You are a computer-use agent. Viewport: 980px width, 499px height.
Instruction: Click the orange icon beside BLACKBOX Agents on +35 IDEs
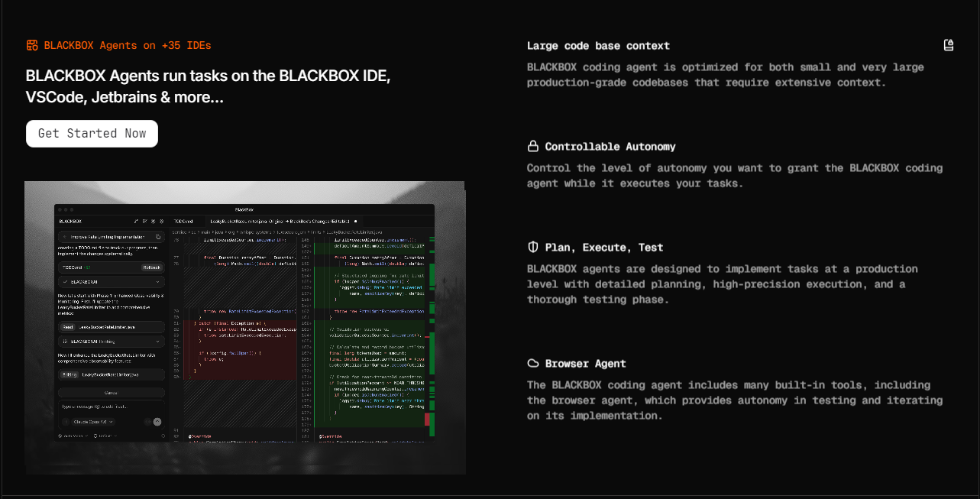[32, 45]
